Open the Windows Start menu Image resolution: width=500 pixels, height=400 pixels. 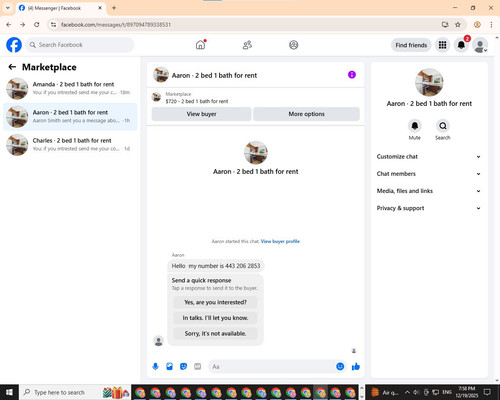[9, 392]
